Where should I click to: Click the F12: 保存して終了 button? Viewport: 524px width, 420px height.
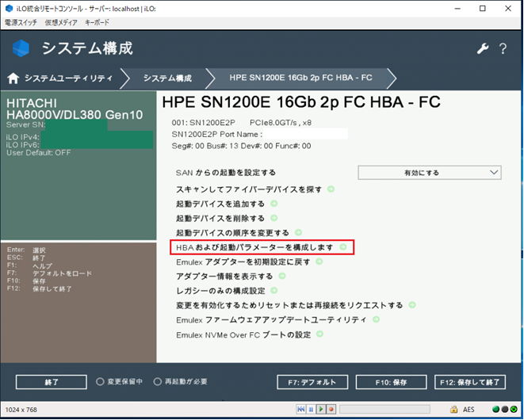470,382
